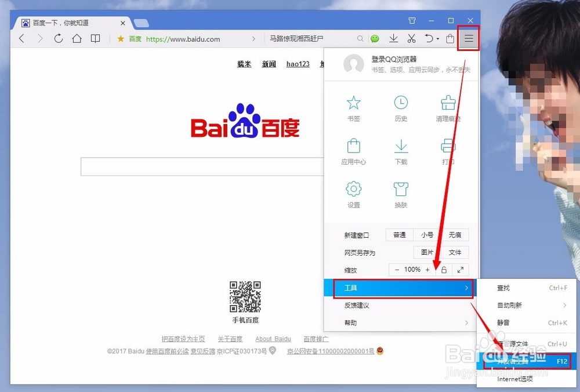Expand 自动刷新 auto refresh submenu
The height and width of the screenshot is (392, 580).
(525, 305)
